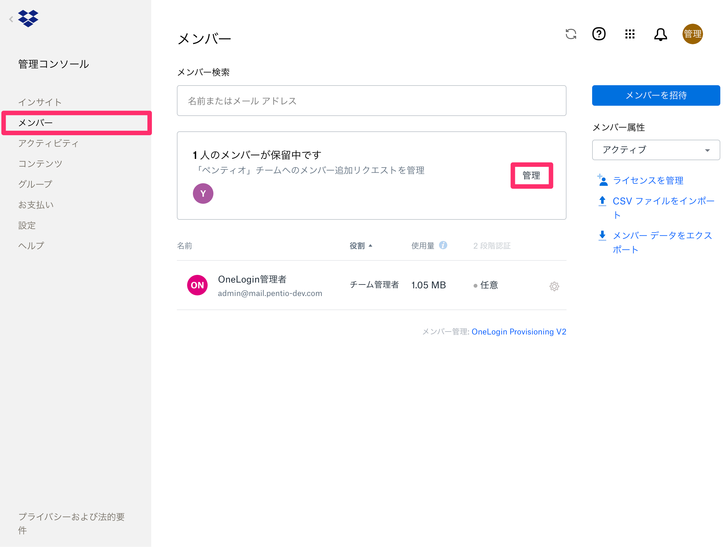
Task: Open the ライセンスを管理 link
Action: (x=648, y=180)
